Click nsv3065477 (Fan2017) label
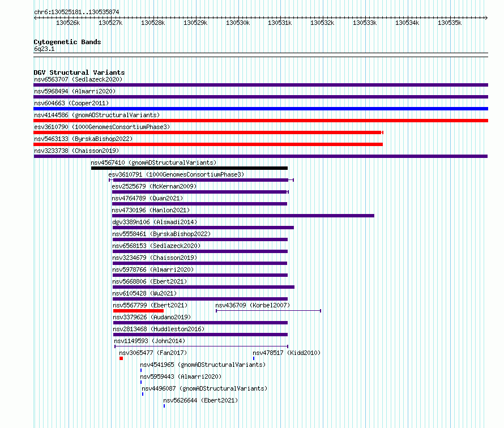 tap(153, 353)
